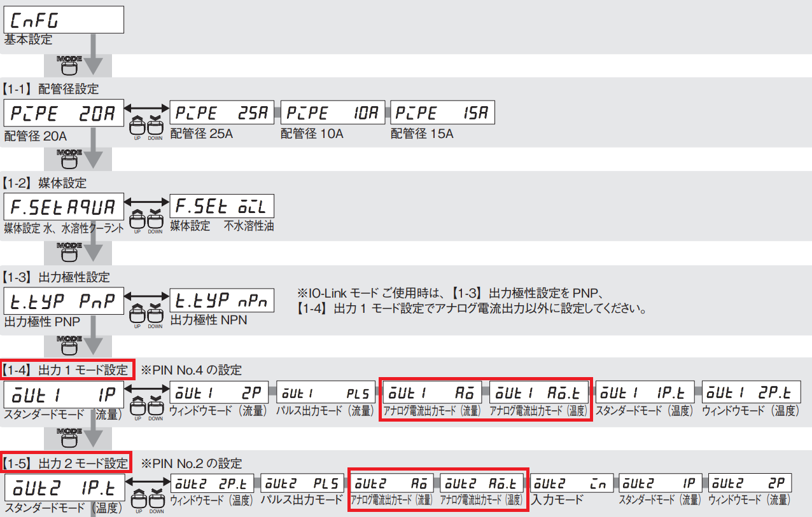This screenshot has height=517, width=812.
Task: Select the oUt1 2P.t display box
Action: click(751, 392)
